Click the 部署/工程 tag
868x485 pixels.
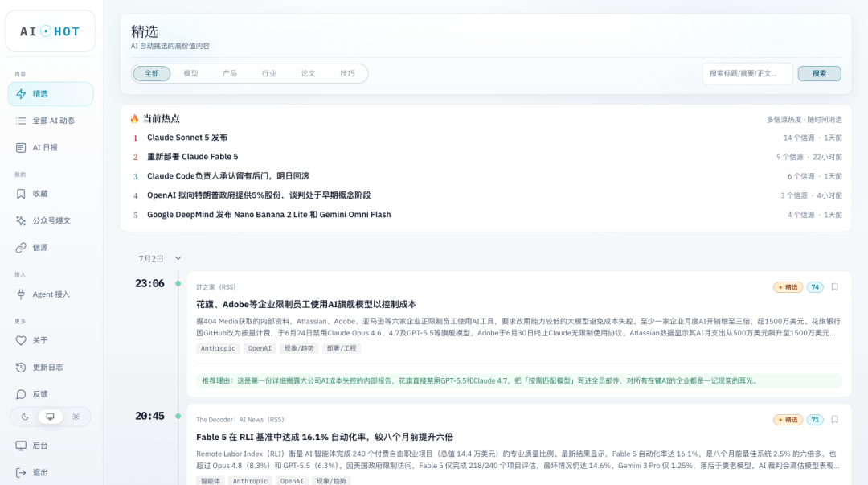(342, 348)
